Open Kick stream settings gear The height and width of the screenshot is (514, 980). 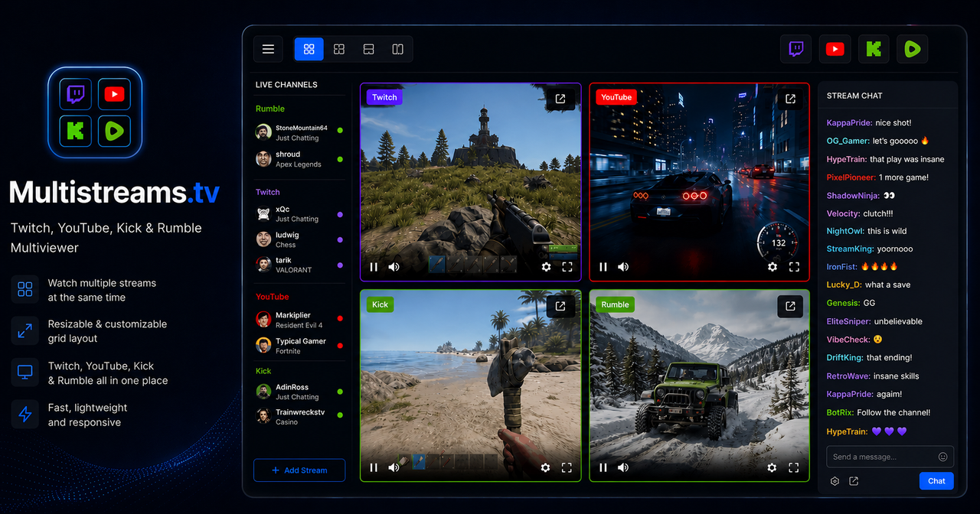tap(545, 467)
